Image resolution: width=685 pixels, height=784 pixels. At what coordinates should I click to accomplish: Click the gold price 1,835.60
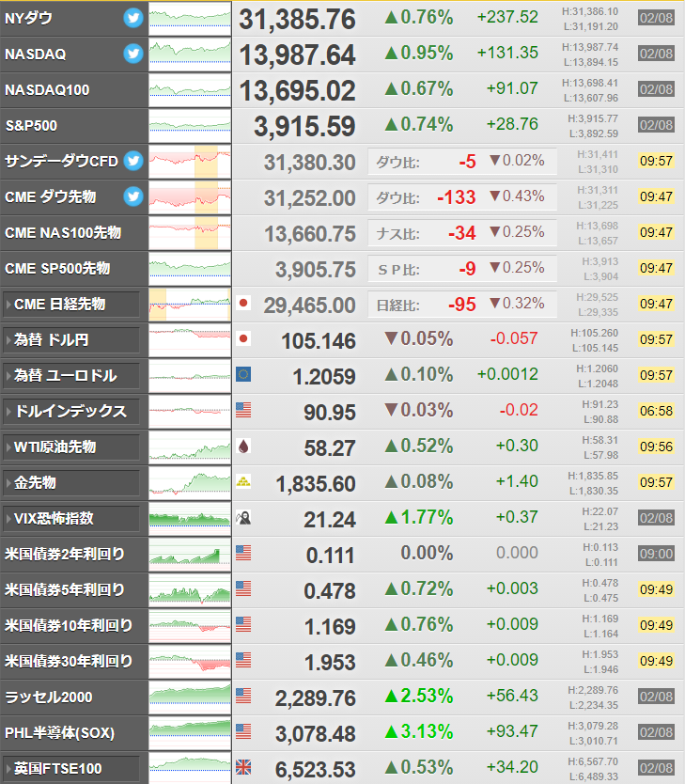[316, 484]
